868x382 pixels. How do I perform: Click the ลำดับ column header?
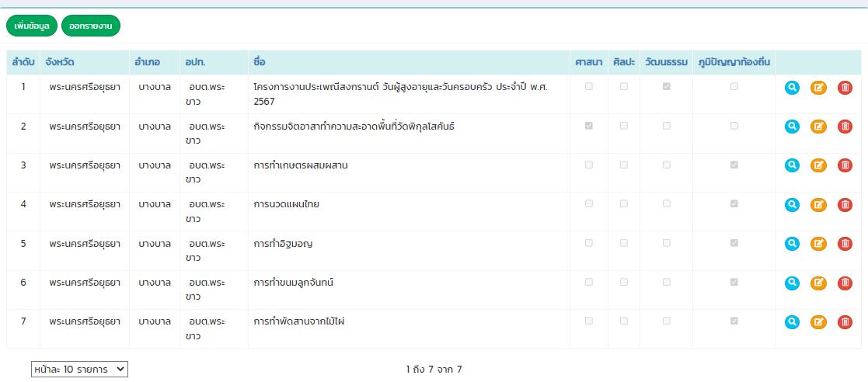click(x=23, y=62)
